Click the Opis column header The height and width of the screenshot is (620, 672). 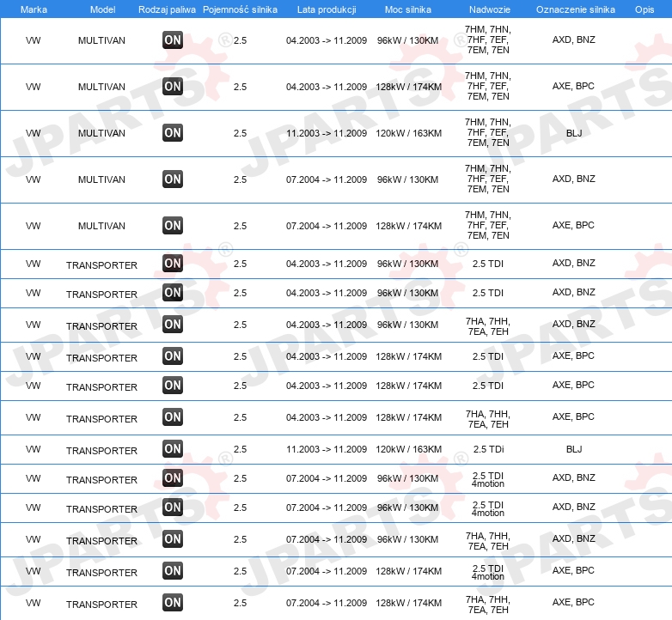pos(645,9)
